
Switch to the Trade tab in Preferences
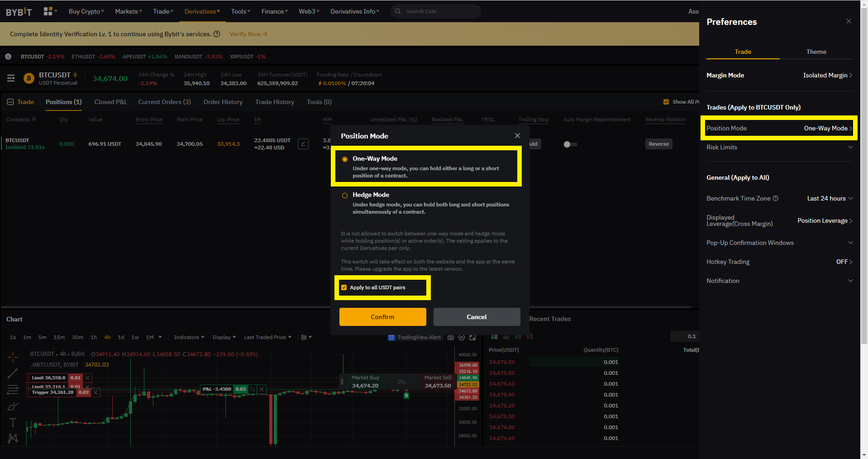tap(743, 52)
